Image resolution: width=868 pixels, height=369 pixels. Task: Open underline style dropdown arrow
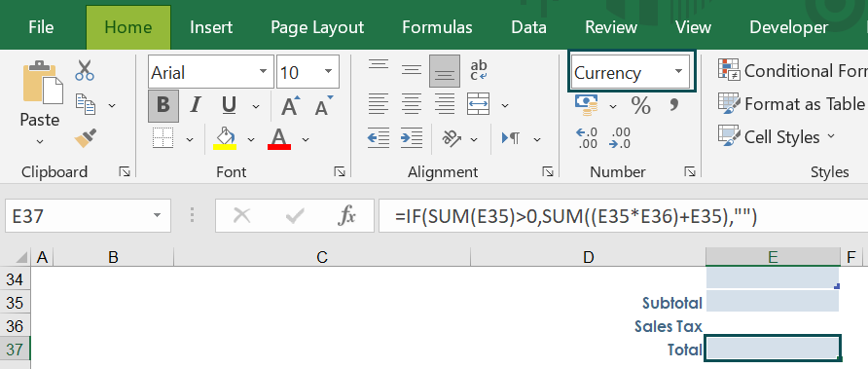(255, 106)
